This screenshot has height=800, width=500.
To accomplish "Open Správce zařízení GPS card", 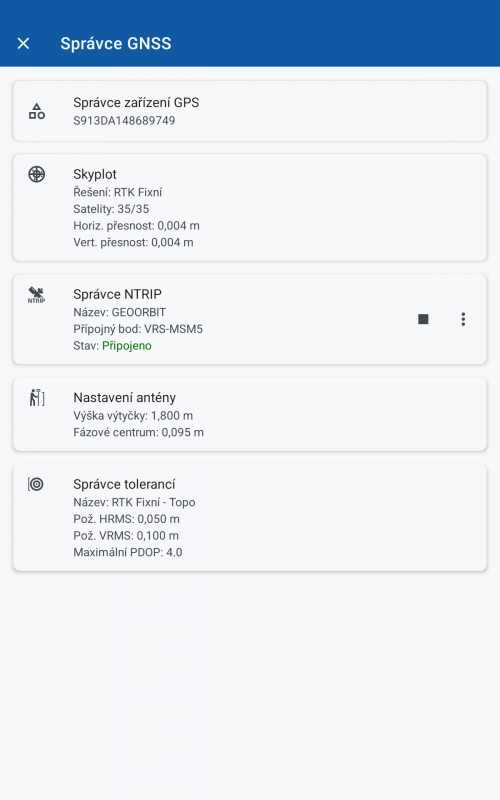I will pos(250,111).
